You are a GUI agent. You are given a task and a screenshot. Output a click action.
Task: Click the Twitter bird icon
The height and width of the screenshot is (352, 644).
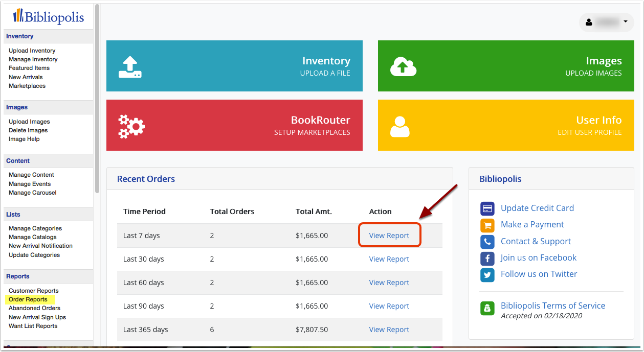click(x=487, y=275)
